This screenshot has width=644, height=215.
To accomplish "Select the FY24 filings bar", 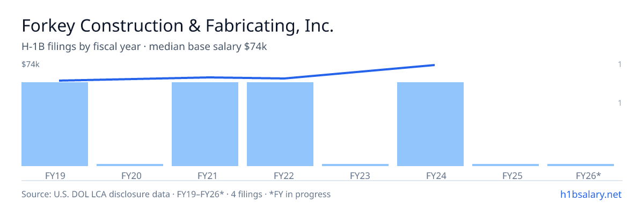I will [430, 124].
